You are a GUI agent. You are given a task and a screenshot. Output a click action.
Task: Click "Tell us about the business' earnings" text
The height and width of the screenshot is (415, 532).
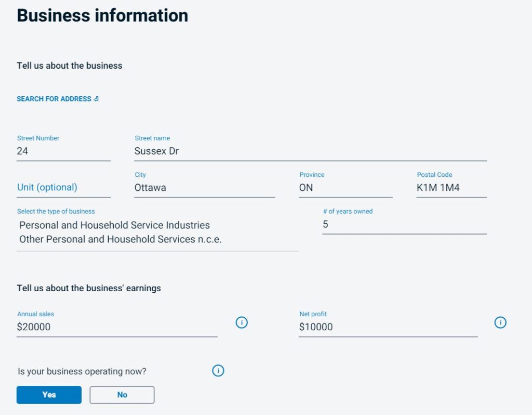click(89, 288)
